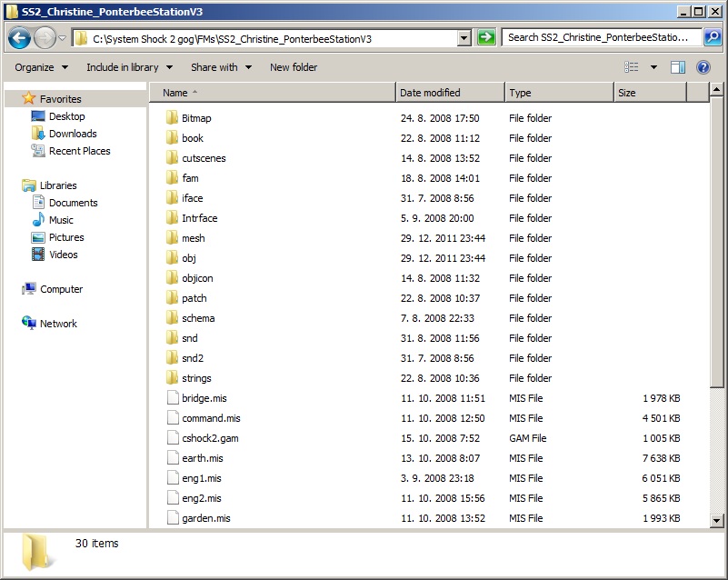Select the fam folder icon
Image resolution: width=728 pixels, height=580 pixels.
(x=173, y=178)
